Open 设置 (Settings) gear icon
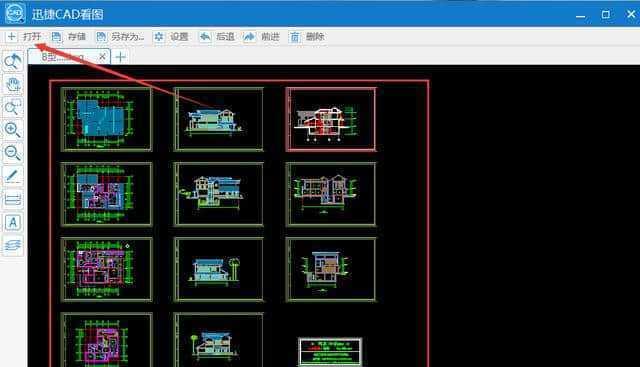The image size is (640, 367). point(158,37)
